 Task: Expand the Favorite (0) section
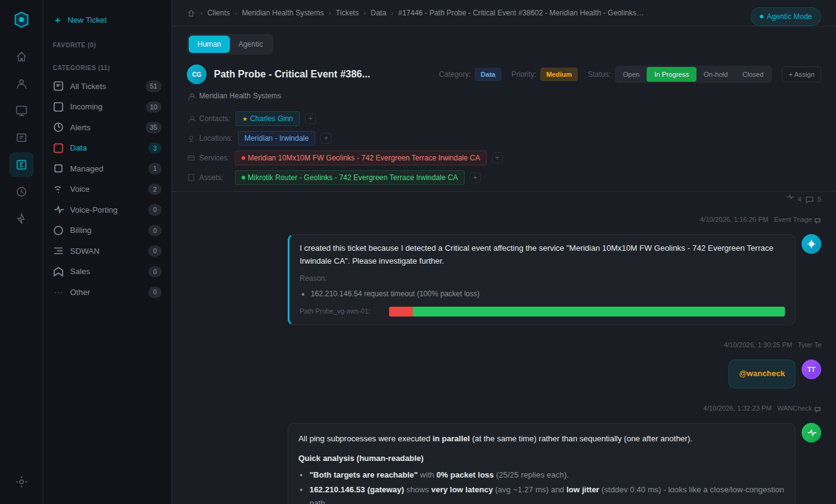(x=74, y=45)
